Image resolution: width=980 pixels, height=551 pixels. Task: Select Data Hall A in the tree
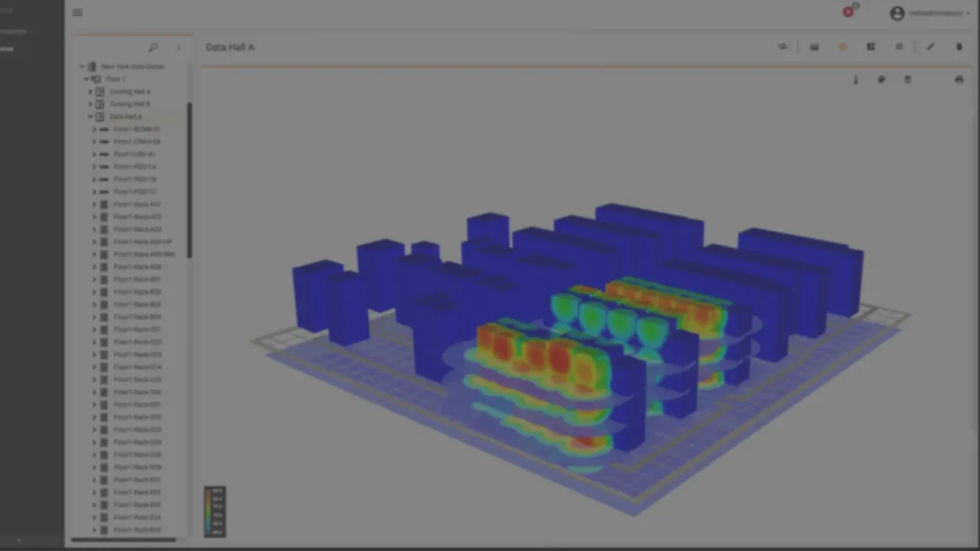pos(126,116)
